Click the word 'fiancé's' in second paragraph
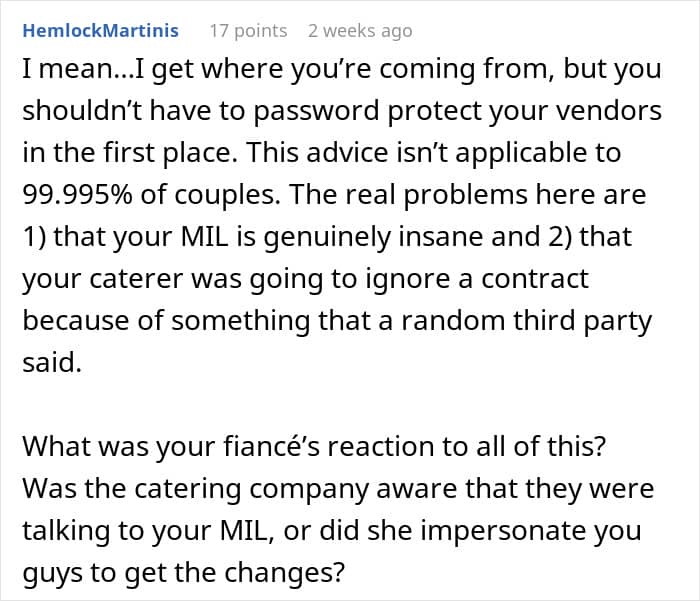This screenshot has width=700, height=601. click(x=271, y=446)
